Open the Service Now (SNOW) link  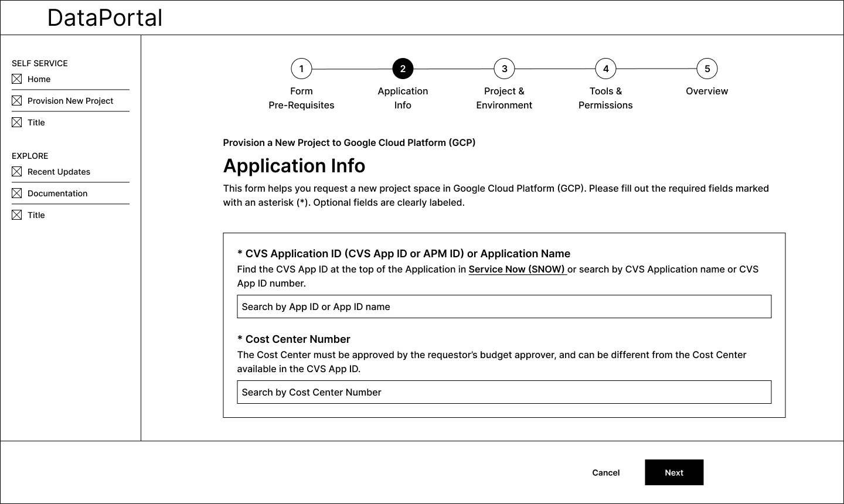516,269
